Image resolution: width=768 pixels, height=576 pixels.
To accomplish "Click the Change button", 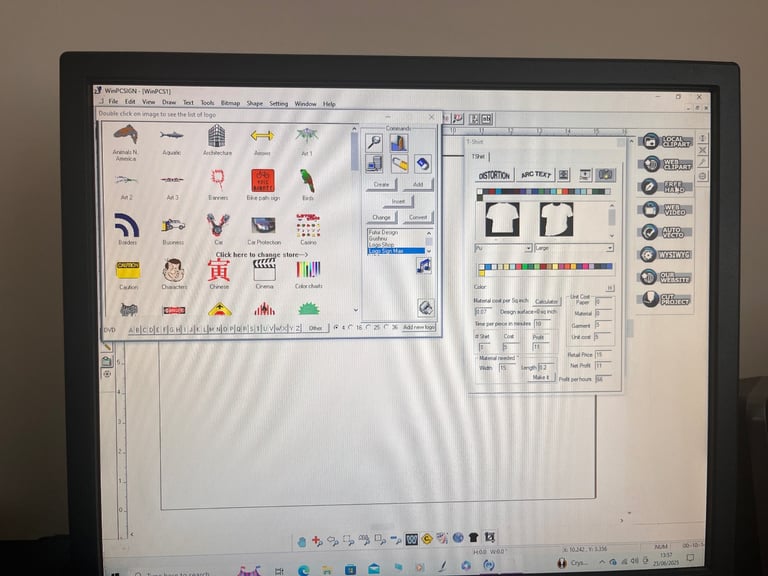I will 381,217.
